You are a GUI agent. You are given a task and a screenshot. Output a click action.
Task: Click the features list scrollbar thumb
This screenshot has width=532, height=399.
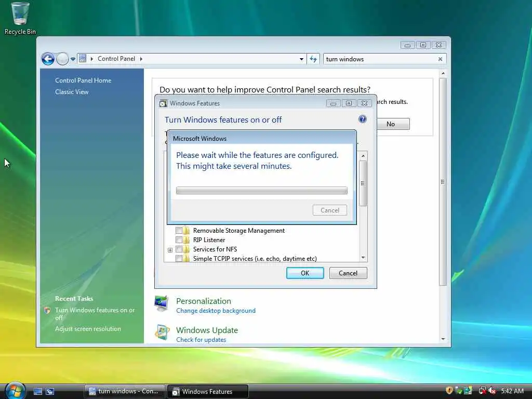pos(363,183)
